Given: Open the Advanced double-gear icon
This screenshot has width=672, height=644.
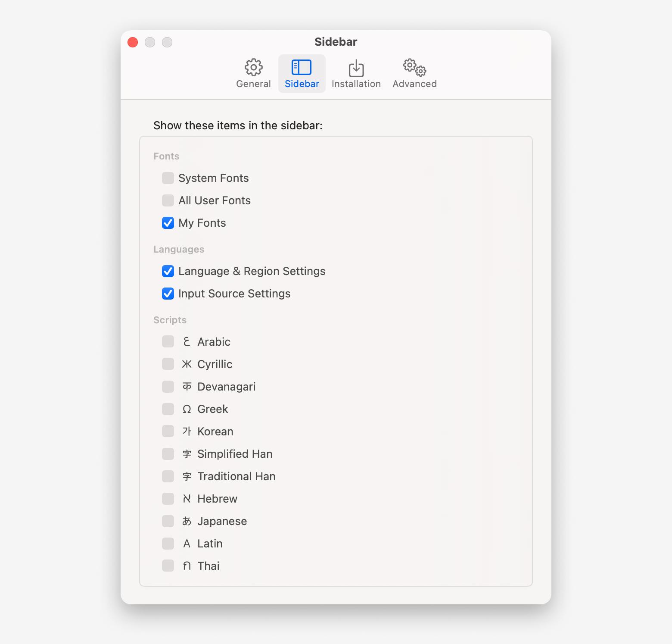Looking at the screenshot, I should [414, 67].
